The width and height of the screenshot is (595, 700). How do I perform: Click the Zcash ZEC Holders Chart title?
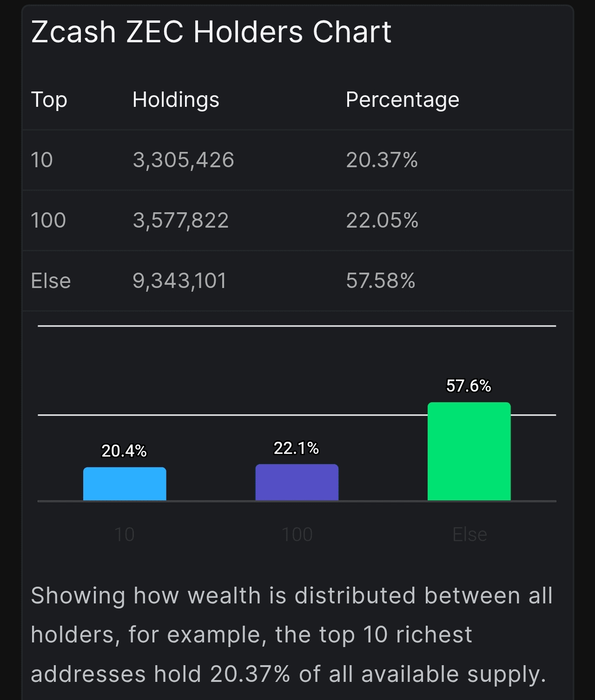[x=211, y=32]
